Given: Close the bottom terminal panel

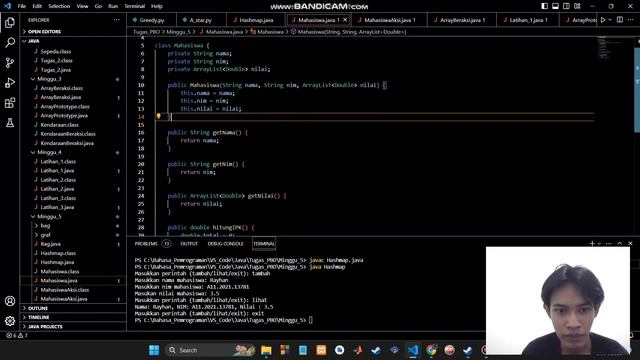Looking at the screenshot, I should pyautogui.click(x=630, y=243).
